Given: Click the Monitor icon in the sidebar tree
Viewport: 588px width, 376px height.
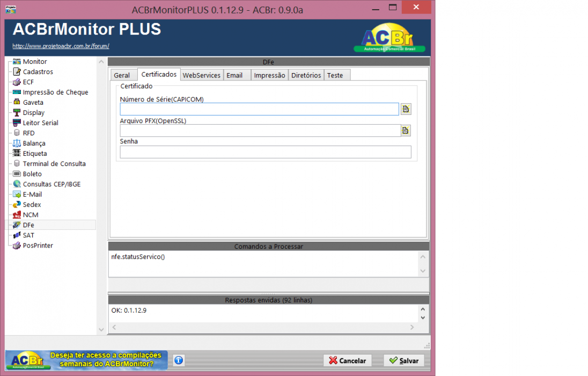Looking at the screenshot, I should pos(17,61).
